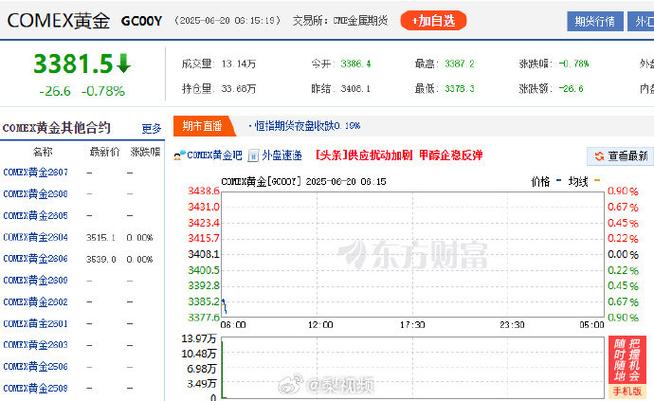Image resolution: width=654 pixels, height=401 pixels.
Task: Click the 成交量 value 13.14万
Action: (x=239, y=64)
